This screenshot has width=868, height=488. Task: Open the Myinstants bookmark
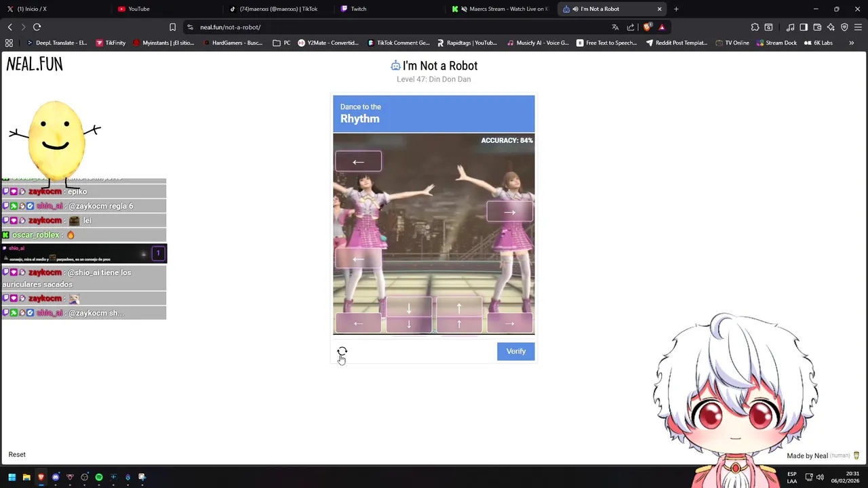point(163,43)
